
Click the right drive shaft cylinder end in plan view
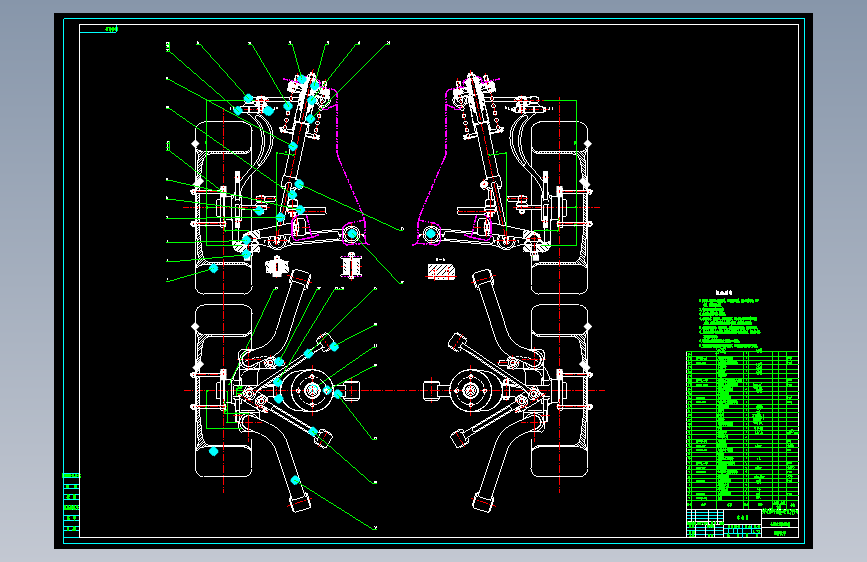(x=432, y=391)
